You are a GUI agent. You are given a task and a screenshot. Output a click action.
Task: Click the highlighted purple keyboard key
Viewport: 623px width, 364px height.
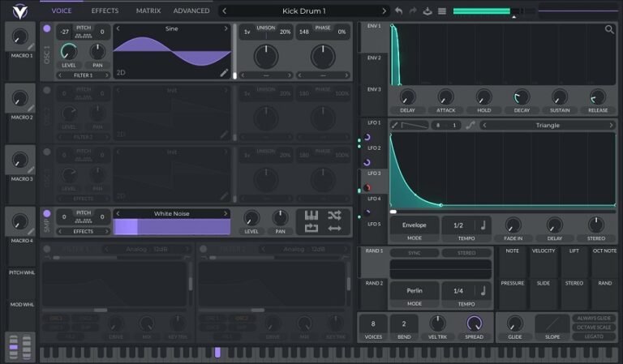217,352
